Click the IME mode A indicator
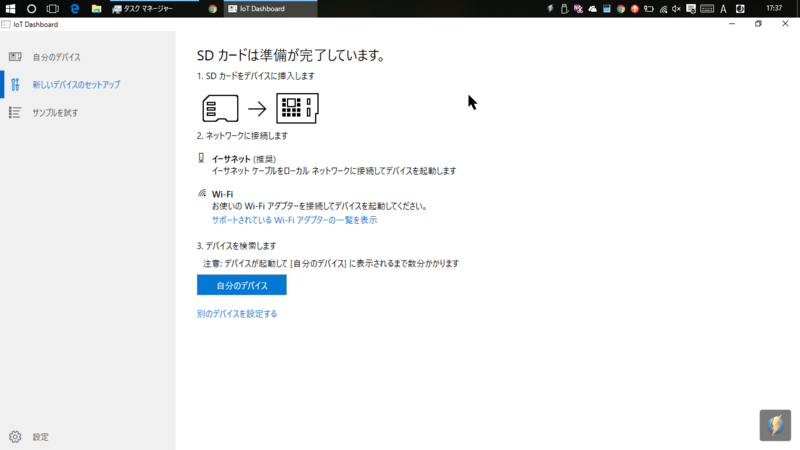The height and width of the screenshot is (450, 800). [723, 9]
